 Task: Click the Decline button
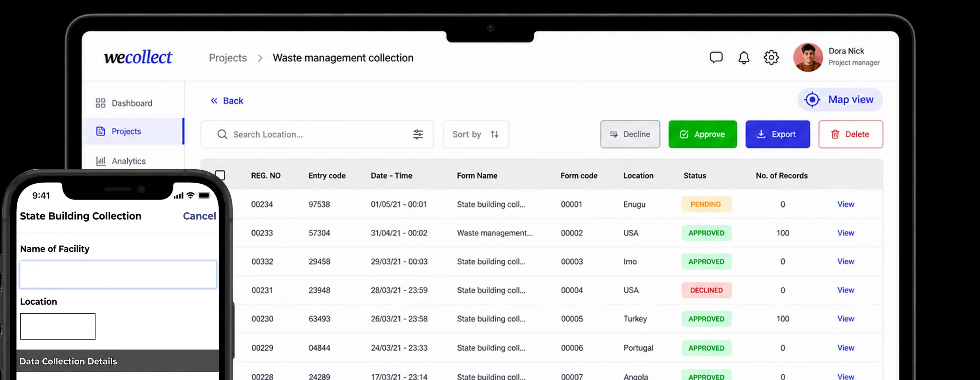tap(630, 134)
